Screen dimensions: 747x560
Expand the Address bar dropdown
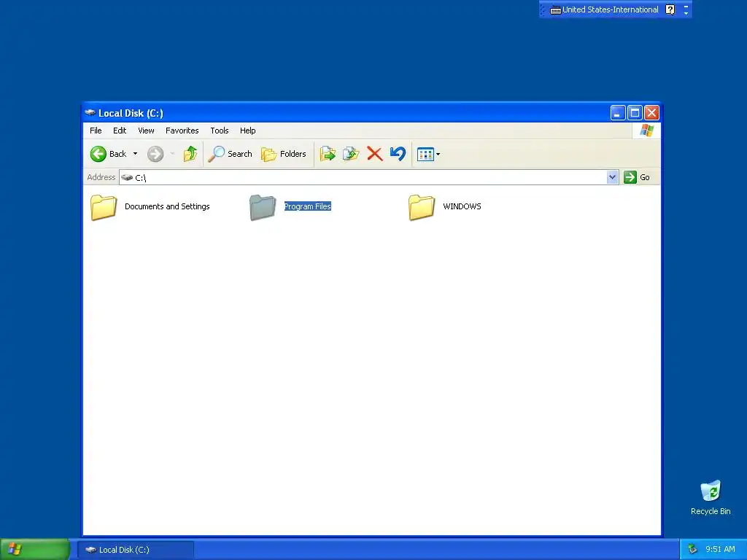pos(613,177)
